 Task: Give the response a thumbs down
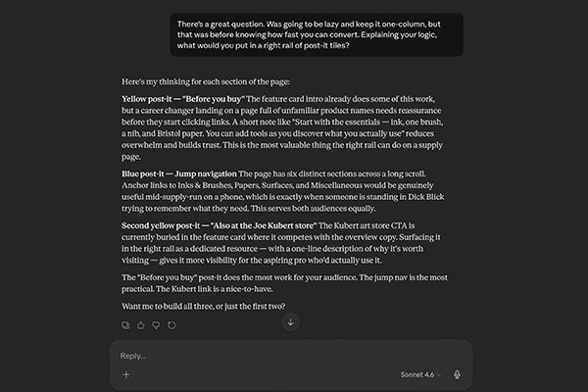coord(157,324)
